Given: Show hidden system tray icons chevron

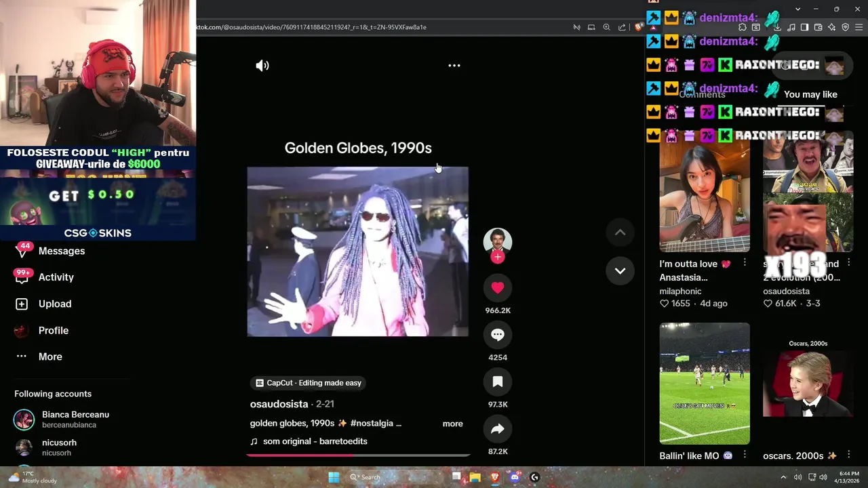Looking at the screenshot, I should 783,477.
